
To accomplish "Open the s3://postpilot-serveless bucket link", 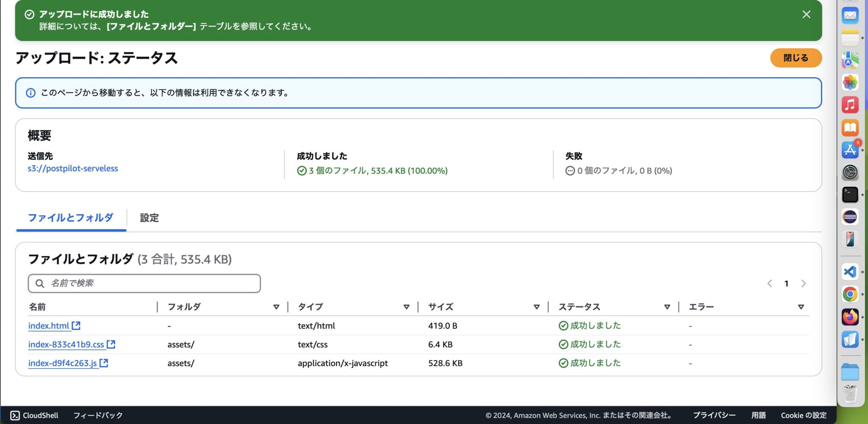I will pyautogui.click(x=72, y=168).
